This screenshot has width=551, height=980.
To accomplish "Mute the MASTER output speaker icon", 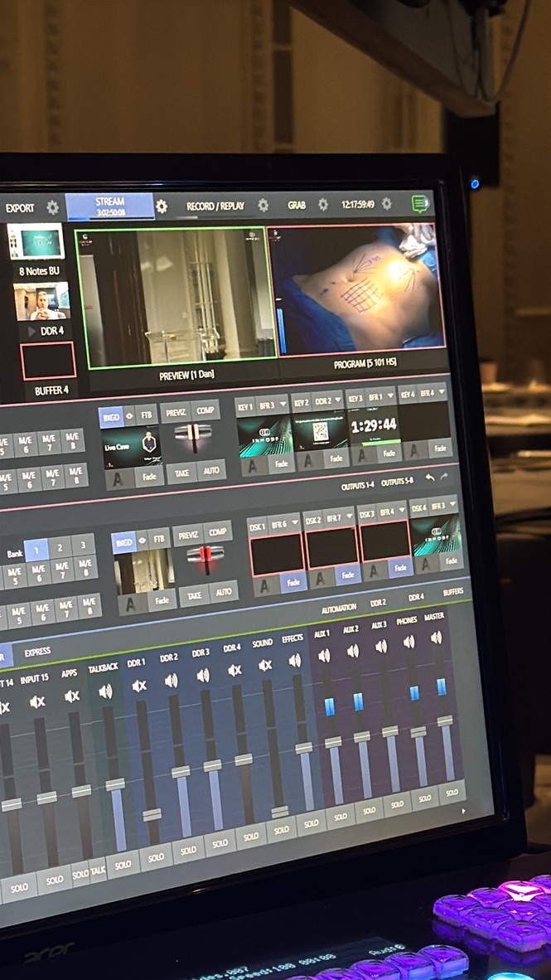I will (x=436, y=638).
